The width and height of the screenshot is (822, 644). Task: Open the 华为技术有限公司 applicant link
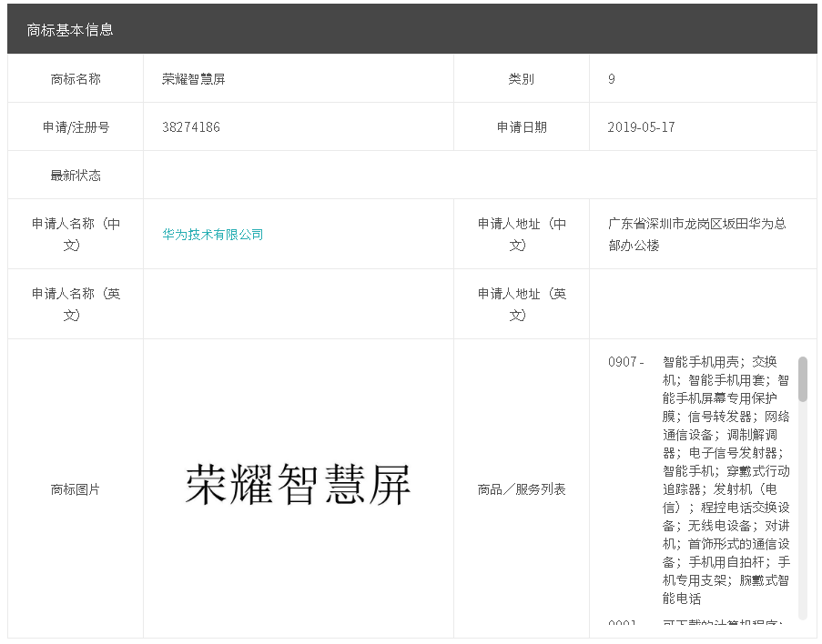[212, 235]
